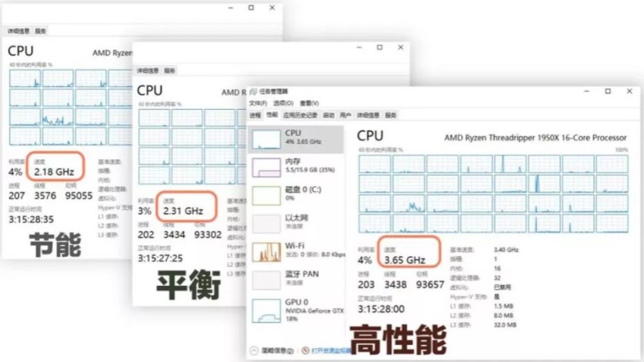
Task: Click 3576 in the rearmost window
Action: coord(45,196)
